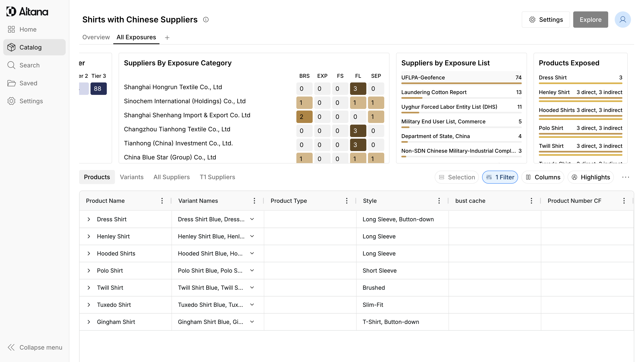Open the user profile avatar

[x=622, y=20]
